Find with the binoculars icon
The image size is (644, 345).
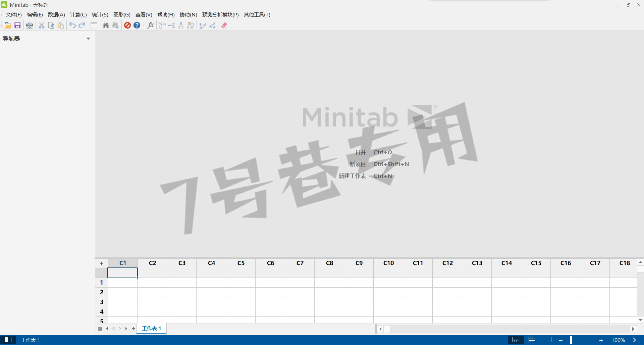click(106, 25)
